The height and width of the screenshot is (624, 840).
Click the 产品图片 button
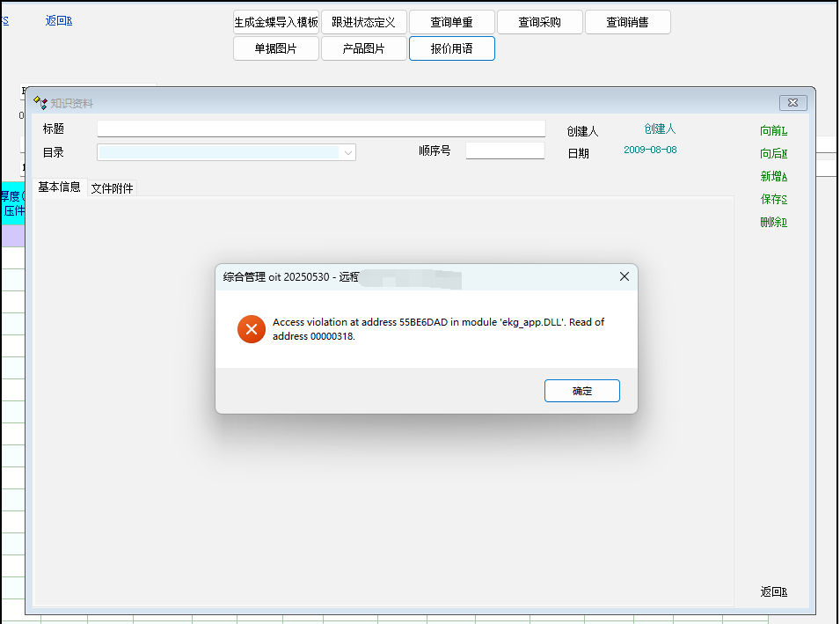(363, 48)
